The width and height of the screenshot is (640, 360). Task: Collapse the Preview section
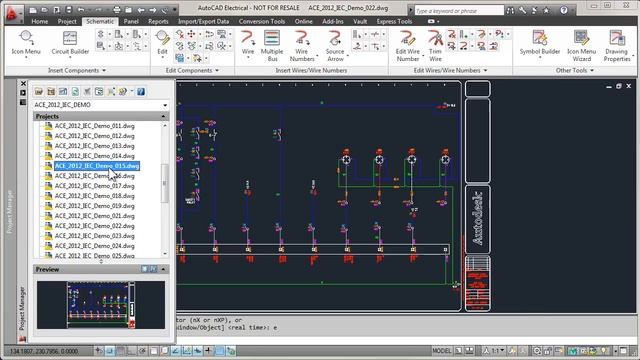163,269
